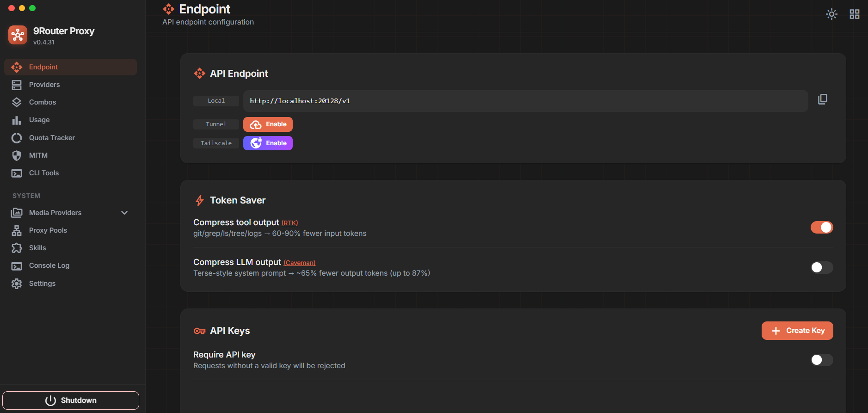Image resolution: width=868 pixels, height=413 pixels.
Task: Click the 9Router Proxy app logo
Action: [x=18, y=35]
